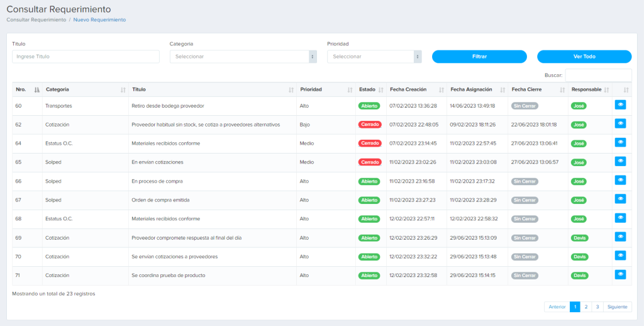The image size is (644, 326).
Task: Focus the Ingrese Titulo input field
Action: pos(86,57)
